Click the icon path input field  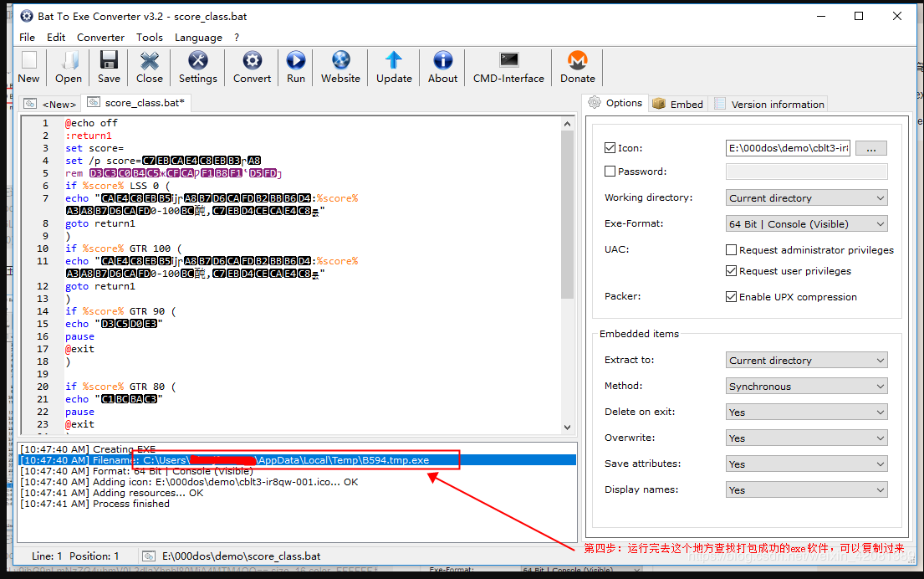pyautogui.click(x=788, y=148)
